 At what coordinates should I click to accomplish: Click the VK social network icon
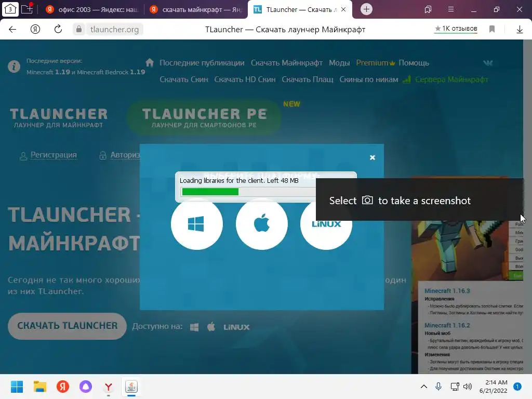(x=488, y=63)
